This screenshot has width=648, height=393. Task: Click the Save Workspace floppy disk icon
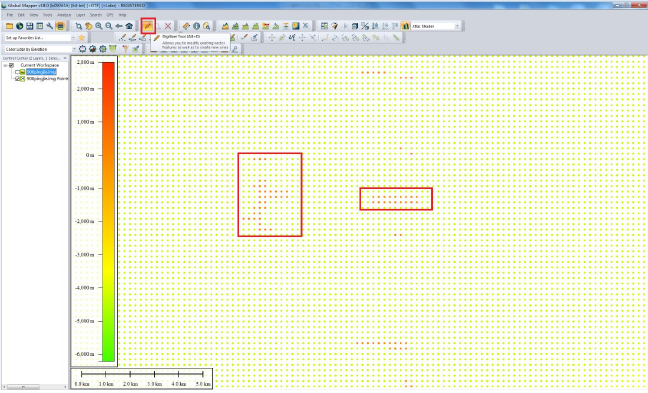click(x=29, y=26)
